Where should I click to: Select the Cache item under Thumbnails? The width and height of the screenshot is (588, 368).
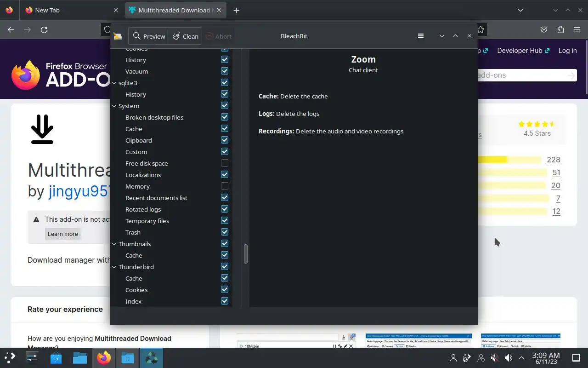[x=134, y=255]
